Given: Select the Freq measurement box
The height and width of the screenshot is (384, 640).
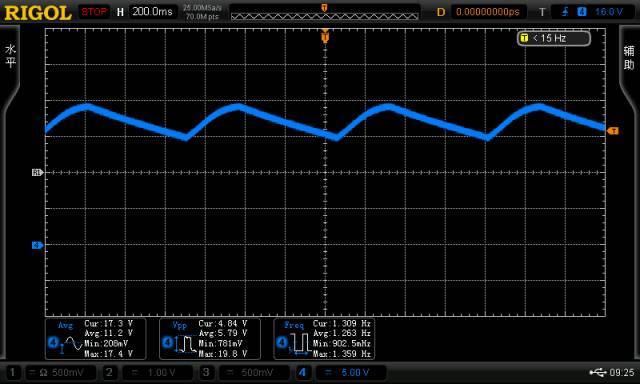Looking at the screenshot, I should tap(324, 339).
